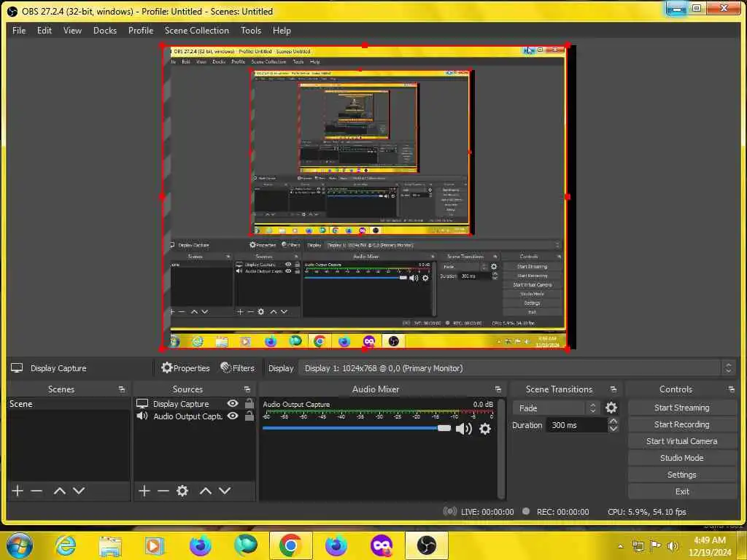Hide Audio Output Capture using its eye icon

(233, 416)
